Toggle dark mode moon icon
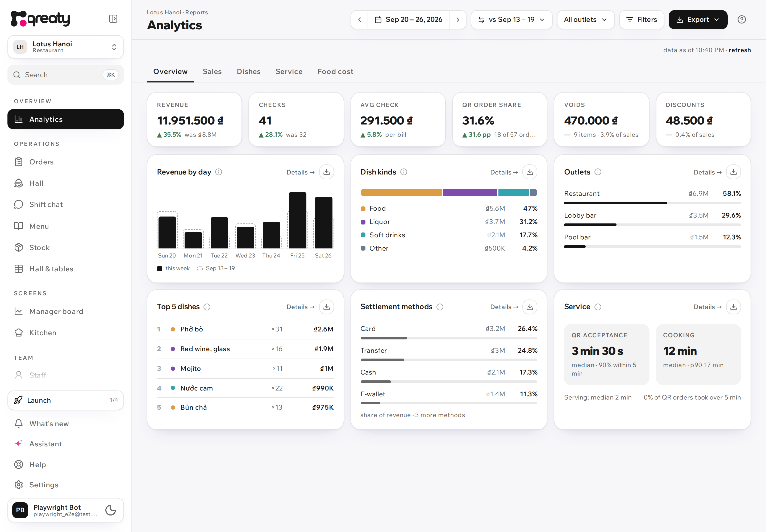The image size is (766, 532). click(110, 510)
